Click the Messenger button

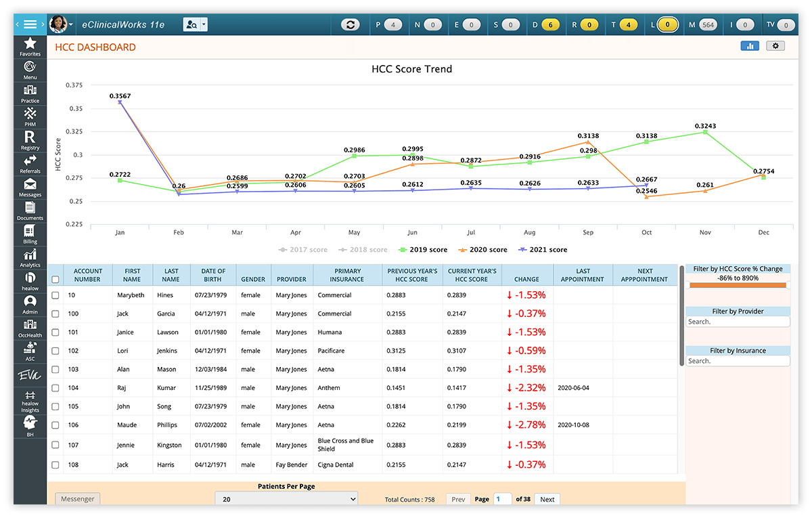click(77, 498)
